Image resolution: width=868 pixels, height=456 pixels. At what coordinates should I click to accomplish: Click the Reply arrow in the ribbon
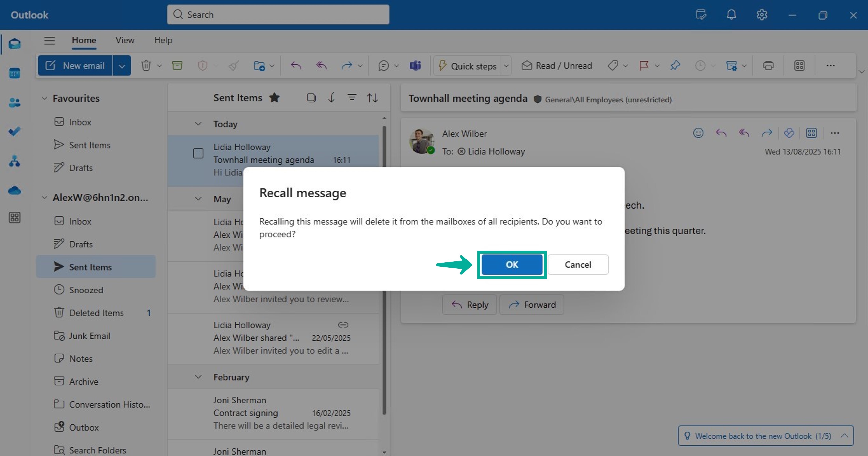coord(296,65)
